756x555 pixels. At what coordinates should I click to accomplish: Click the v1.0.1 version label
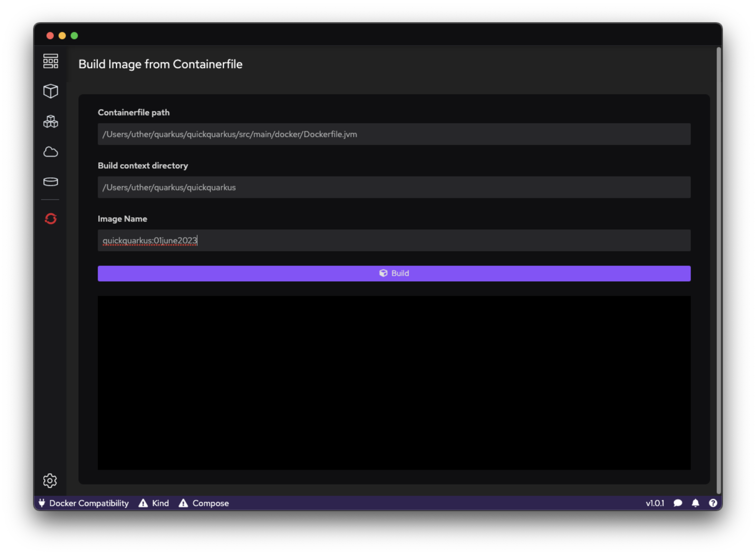coord(655,503)
